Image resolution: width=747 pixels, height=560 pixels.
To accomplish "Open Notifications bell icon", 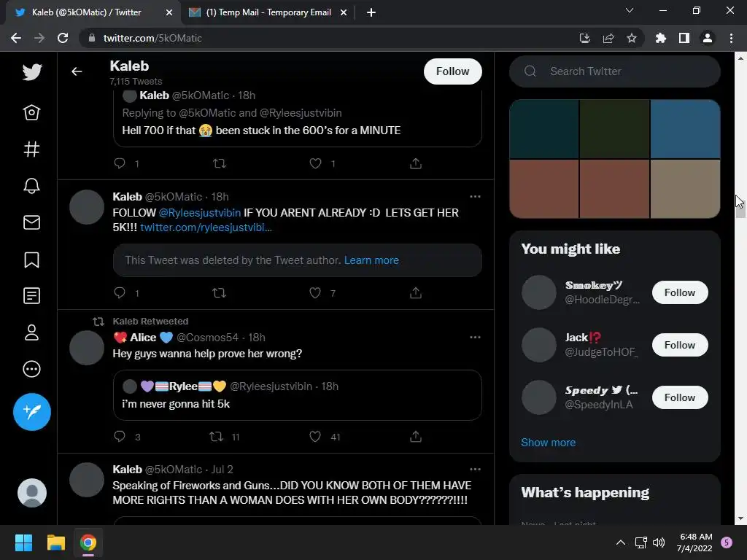I will pos(32,186).
